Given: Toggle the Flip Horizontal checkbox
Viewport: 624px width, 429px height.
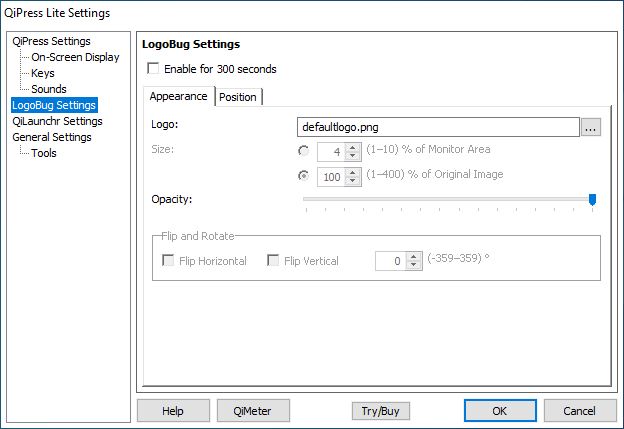Looking at the screenshot, I should [x=168, y=261].
